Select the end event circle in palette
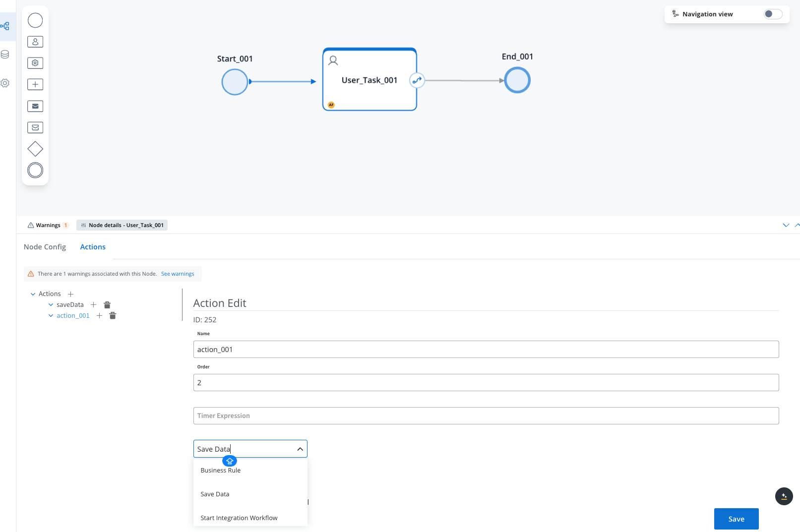Image resolution: width=800 pixels, height=532 pixels. (x=35, y=170)
